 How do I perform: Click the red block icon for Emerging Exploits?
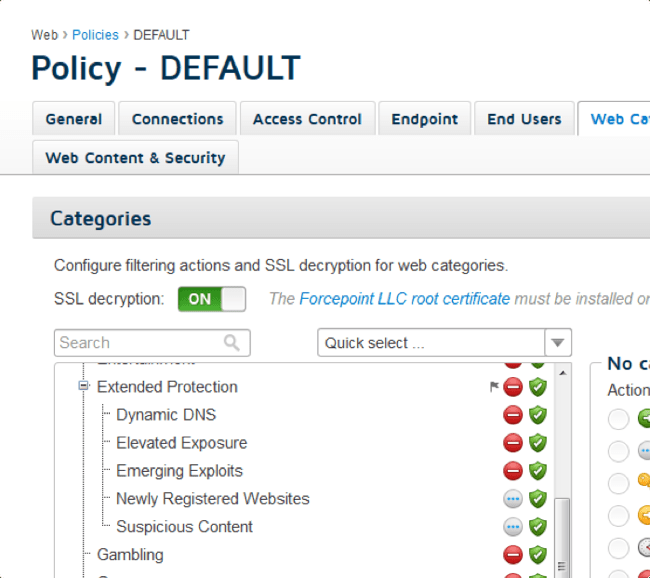click(x=513, y=471)
